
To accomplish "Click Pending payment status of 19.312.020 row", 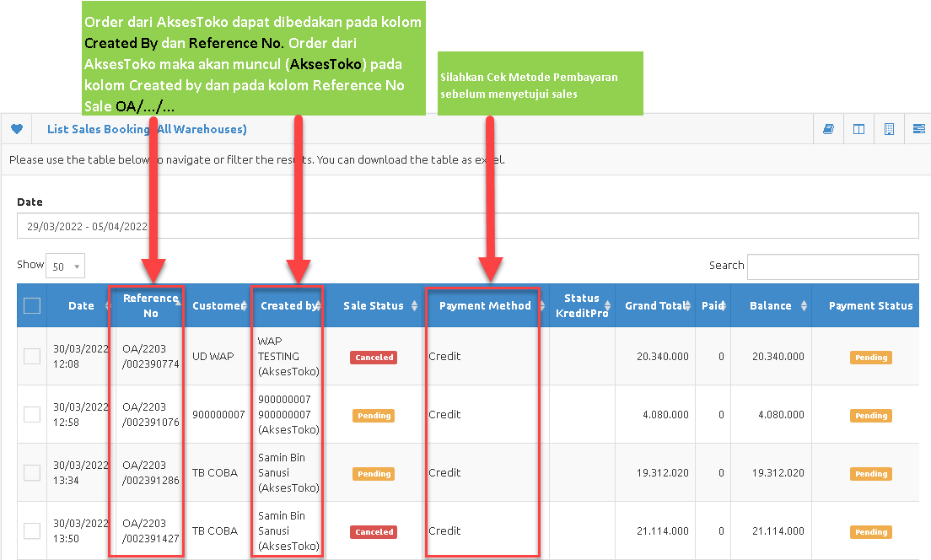I will 871,473.
